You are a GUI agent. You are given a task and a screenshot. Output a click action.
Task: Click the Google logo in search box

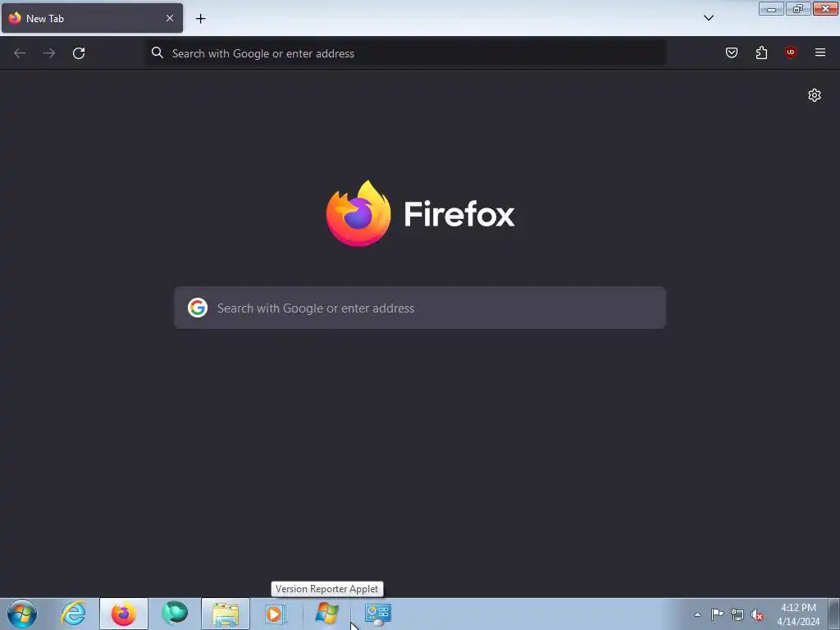point(198,308)
